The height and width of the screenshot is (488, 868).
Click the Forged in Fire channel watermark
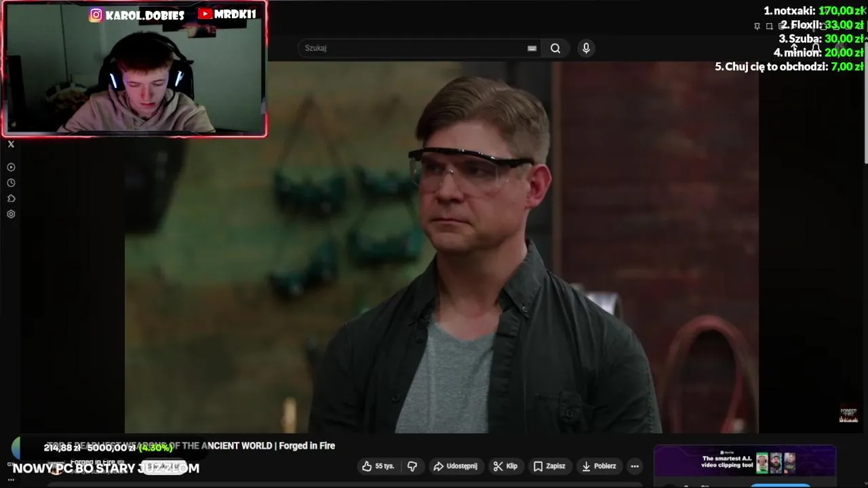coord(848,415)
